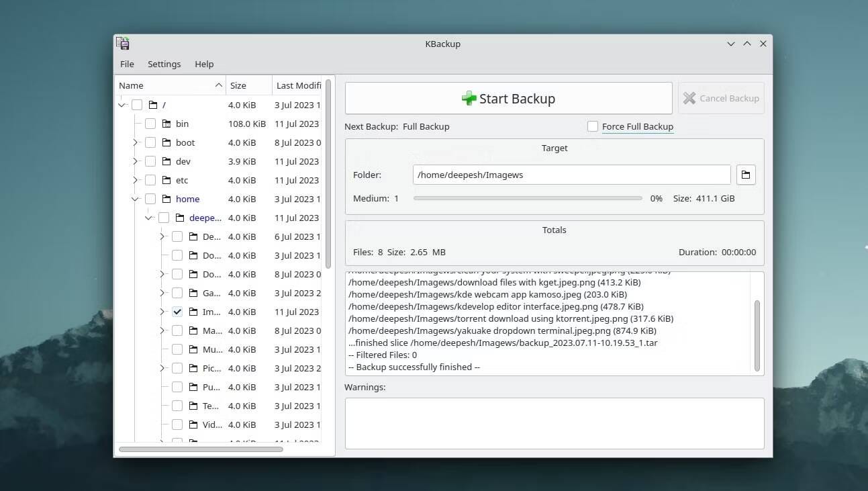Enable Force Full Backup
Viewport: 868px width, 491px height.
point(593,126)
